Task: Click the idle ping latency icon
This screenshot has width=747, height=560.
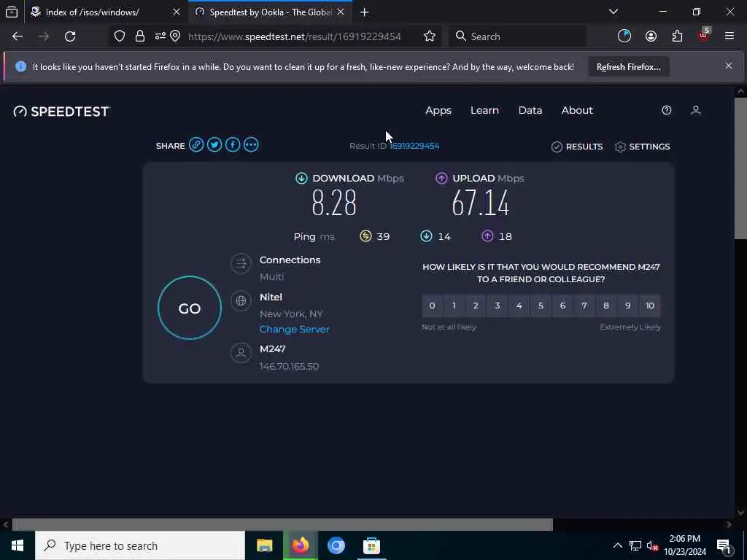Action: 365,236
